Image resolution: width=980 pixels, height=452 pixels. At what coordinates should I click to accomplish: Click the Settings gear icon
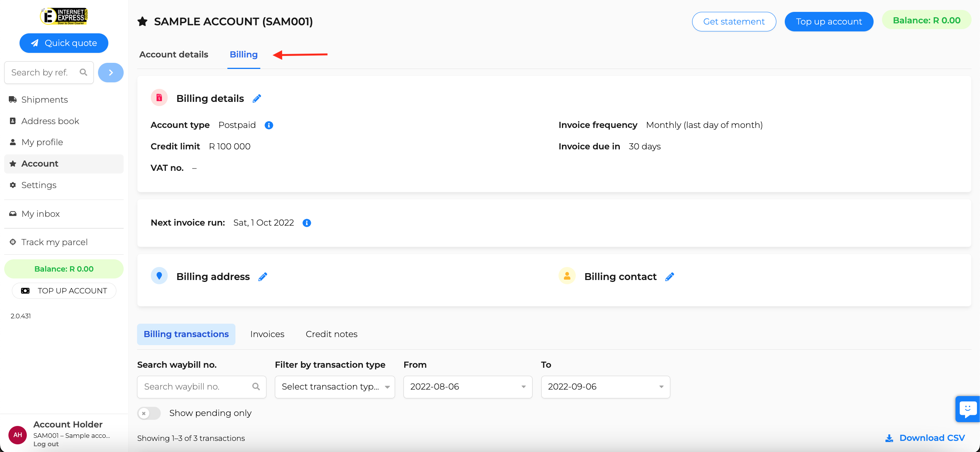[13, 185]
